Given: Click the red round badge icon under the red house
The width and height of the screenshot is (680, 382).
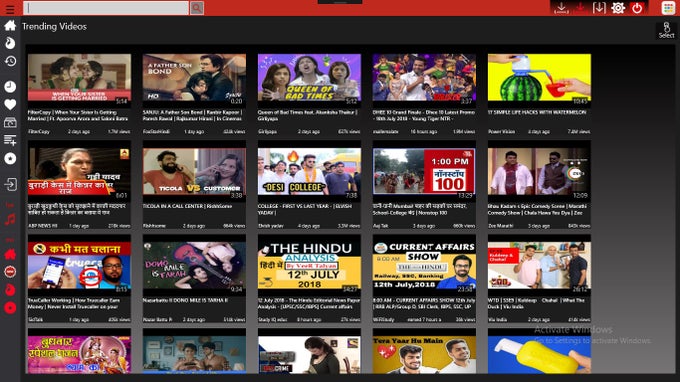Looking at the screenshot, I should tap(10, 272).
